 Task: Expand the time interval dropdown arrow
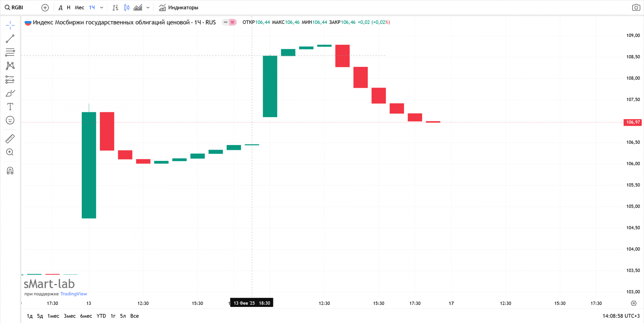coord(102,7)
